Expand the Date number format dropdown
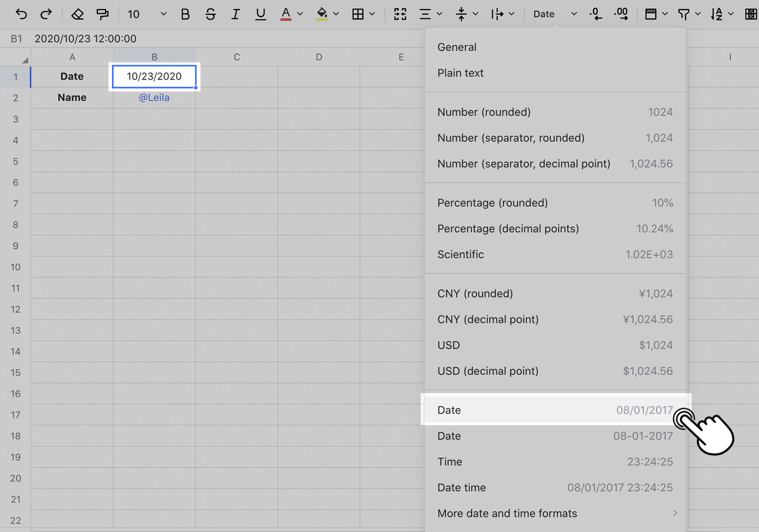This screenshot has height=532, width=759. [554, 14]
